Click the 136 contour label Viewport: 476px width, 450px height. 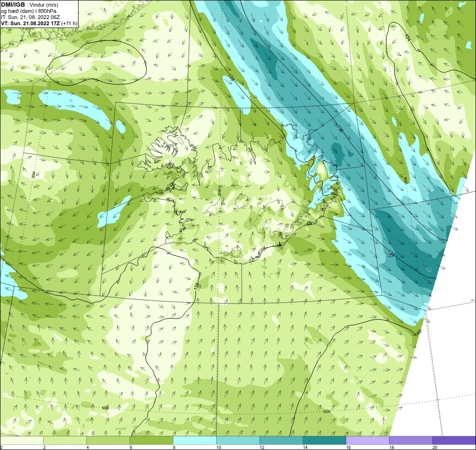pyautogui.click(x=340, y=128)
